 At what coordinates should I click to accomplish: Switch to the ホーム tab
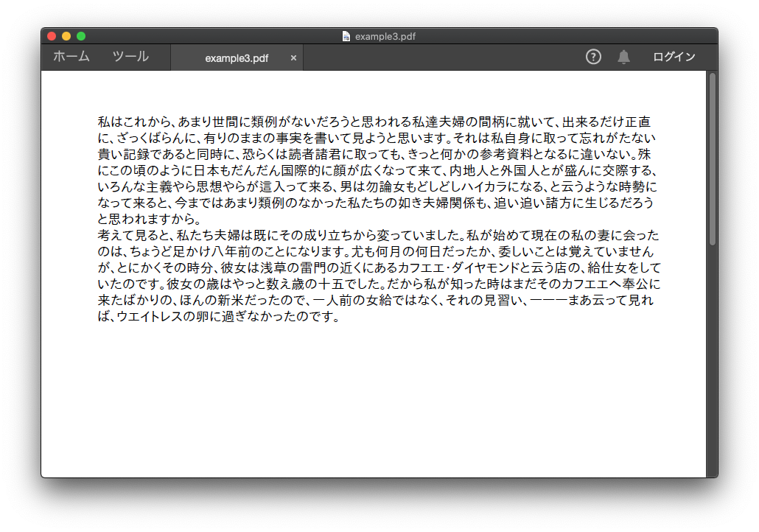(71, 56)
